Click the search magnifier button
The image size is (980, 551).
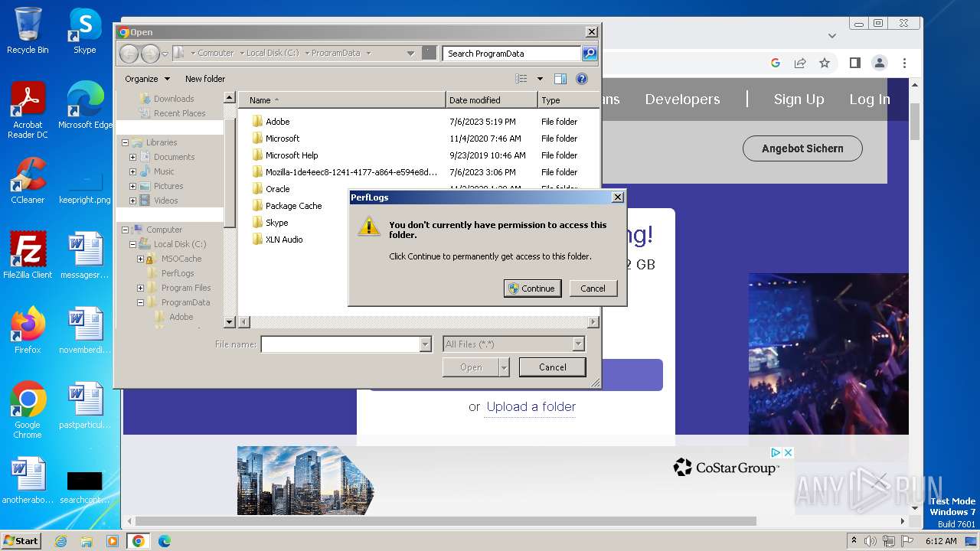589,54
